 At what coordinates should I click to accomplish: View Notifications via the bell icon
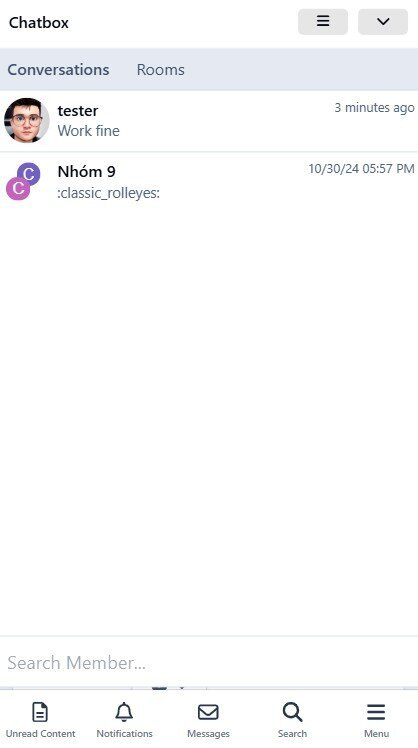(x=124, y=713)
